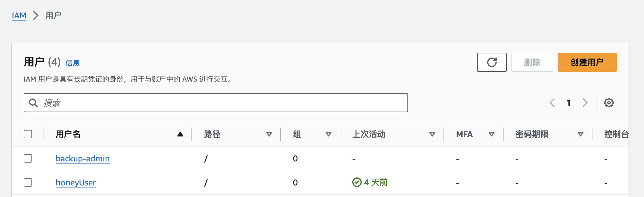Open table preferences gear icon
The height and width of the screenshot is (197, 644).
coord(609,103)
